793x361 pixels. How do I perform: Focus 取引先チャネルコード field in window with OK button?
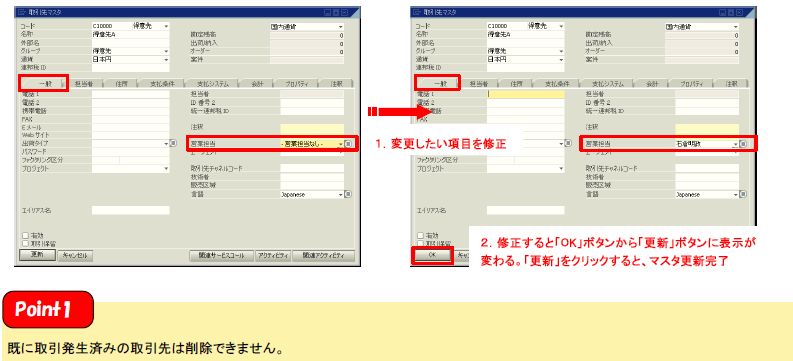tap(707, 168)
